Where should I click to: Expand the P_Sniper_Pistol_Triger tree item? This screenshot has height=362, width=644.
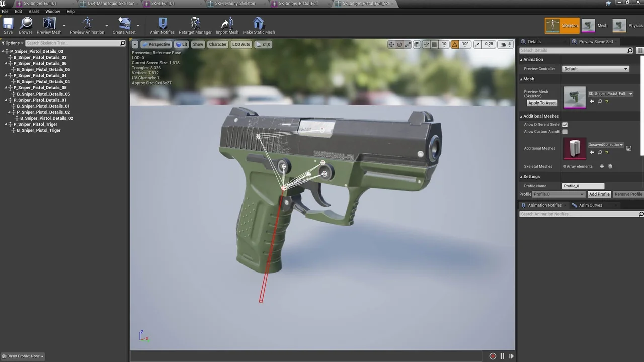(x=7, y=124)
